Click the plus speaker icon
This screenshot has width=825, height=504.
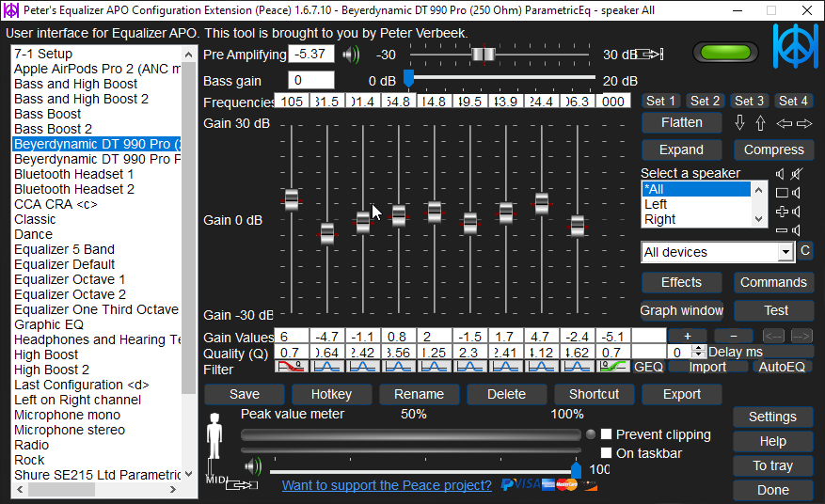pos(787,212)
